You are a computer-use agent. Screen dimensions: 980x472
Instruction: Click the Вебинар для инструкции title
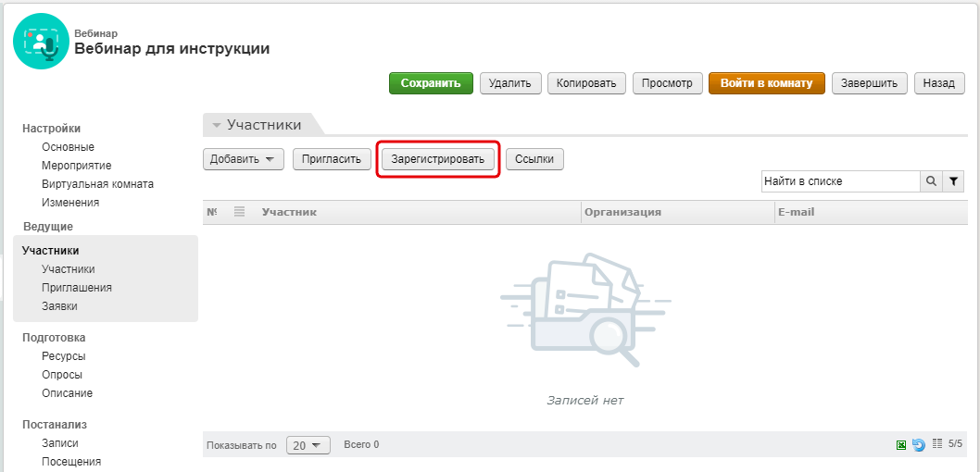172,48
